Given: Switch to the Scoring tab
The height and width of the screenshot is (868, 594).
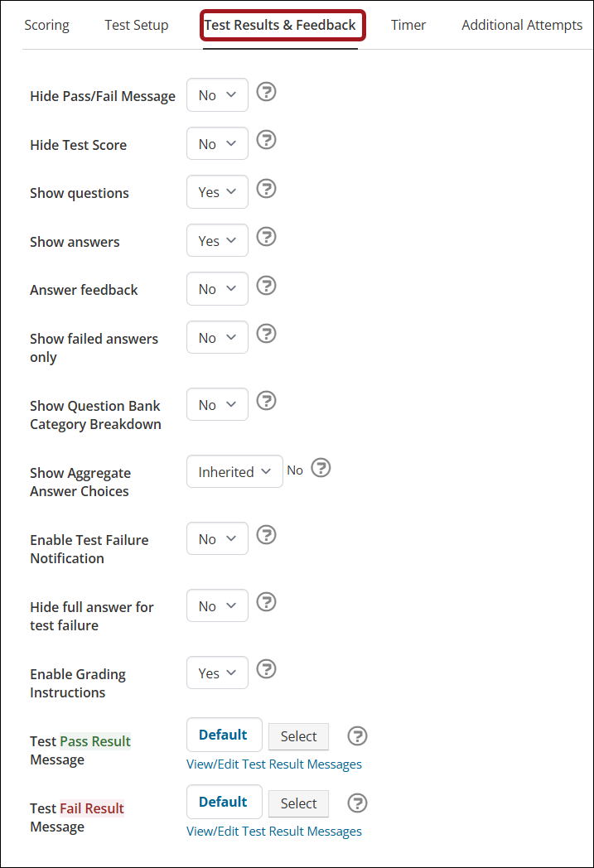Looking at the screenshot, I should pos(47,25).
